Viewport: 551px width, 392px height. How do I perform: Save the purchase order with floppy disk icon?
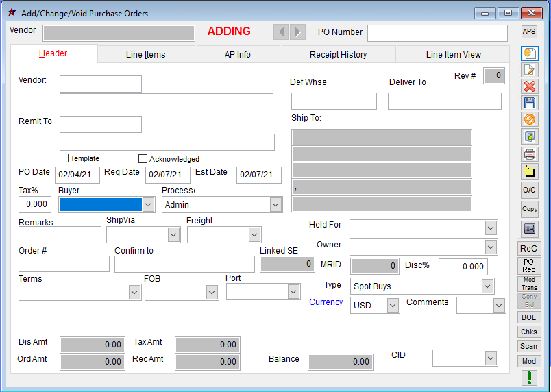(529, 103)
